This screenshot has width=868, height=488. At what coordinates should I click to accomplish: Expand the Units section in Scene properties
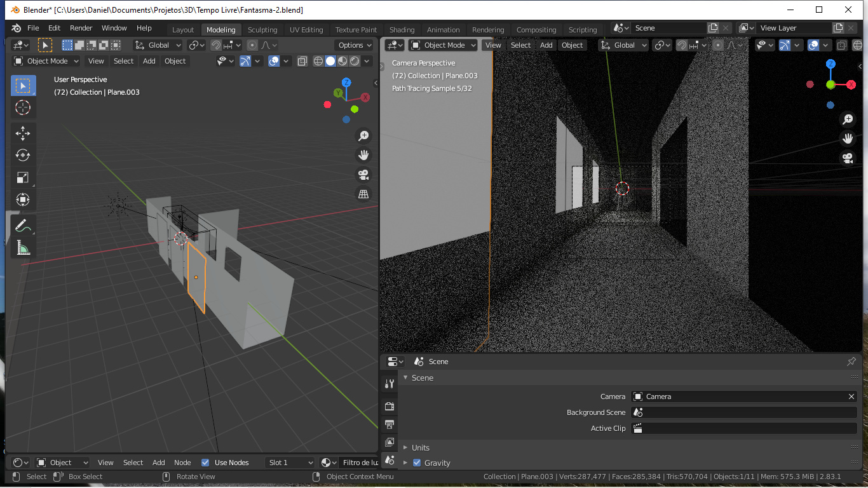point(421,447)
